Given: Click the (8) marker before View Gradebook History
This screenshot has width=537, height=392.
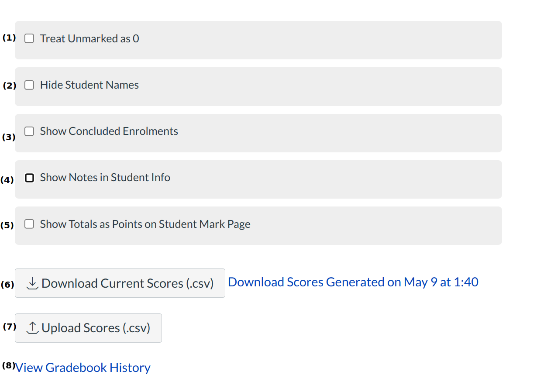Looking at the screenshot, I should pos(8,365).
